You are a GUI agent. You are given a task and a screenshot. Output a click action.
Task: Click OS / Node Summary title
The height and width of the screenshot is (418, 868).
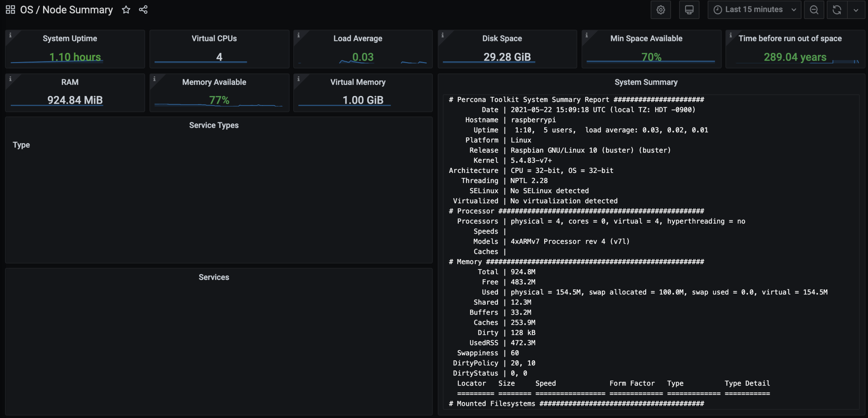click(66, 9)
